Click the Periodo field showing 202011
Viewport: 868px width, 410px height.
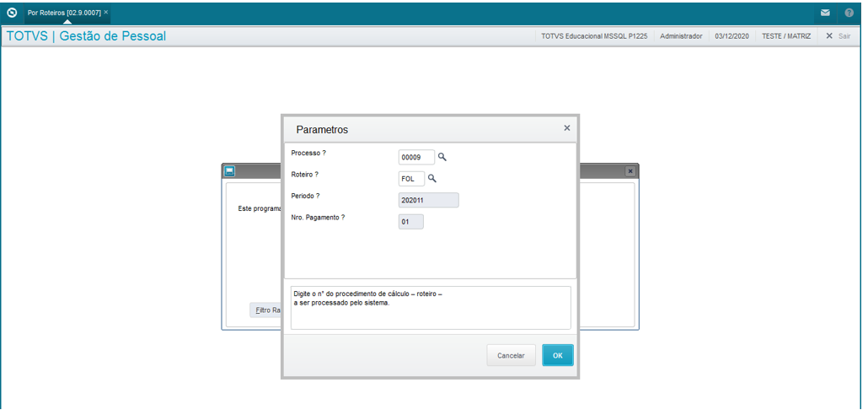428,200
